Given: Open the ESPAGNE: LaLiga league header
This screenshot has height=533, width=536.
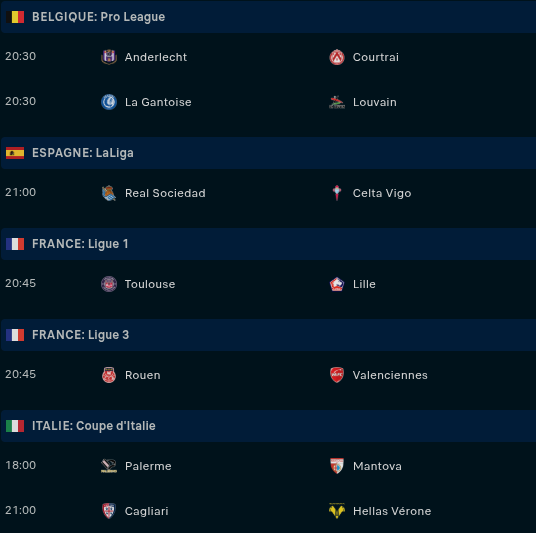Looking at the screenshot, I should pos(268,153).
